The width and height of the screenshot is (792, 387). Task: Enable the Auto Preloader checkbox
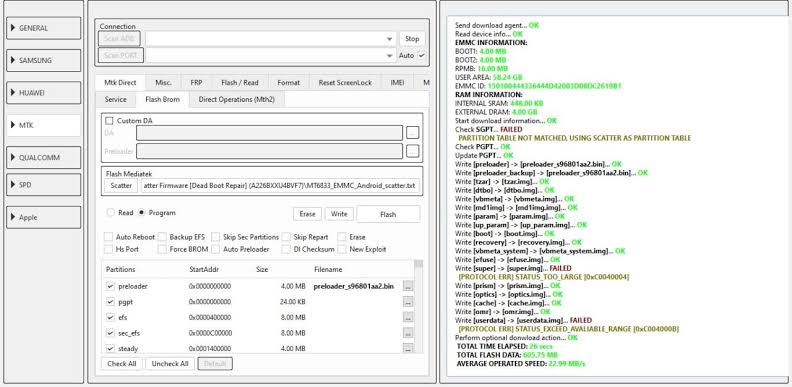coord(215,249)
